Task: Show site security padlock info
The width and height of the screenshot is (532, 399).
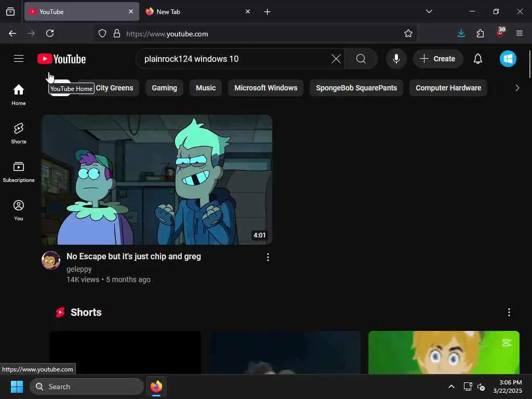Action: (x=117, y=33)
